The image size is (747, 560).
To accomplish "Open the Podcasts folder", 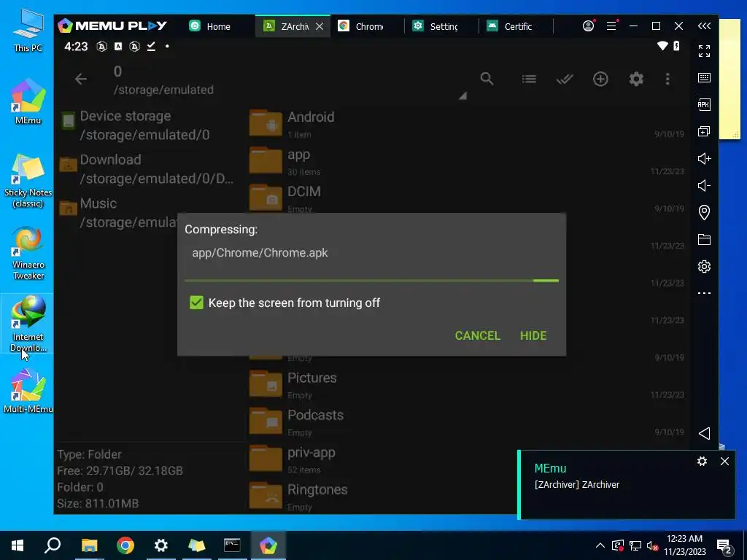I will 467,422.
